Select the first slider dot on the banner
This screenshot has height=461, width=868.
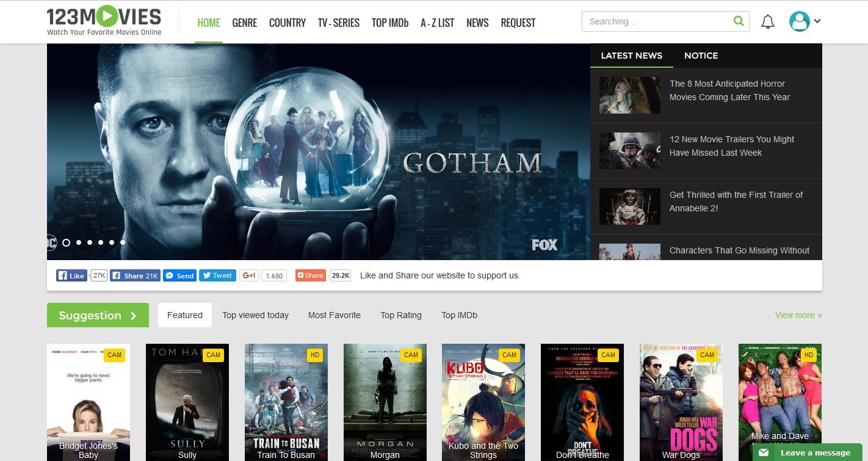[x=66, y=242]
